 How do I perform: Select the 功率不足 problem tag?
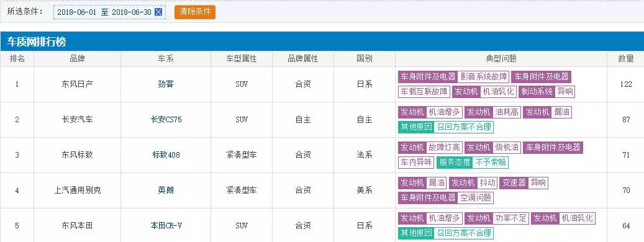[497, 218]
